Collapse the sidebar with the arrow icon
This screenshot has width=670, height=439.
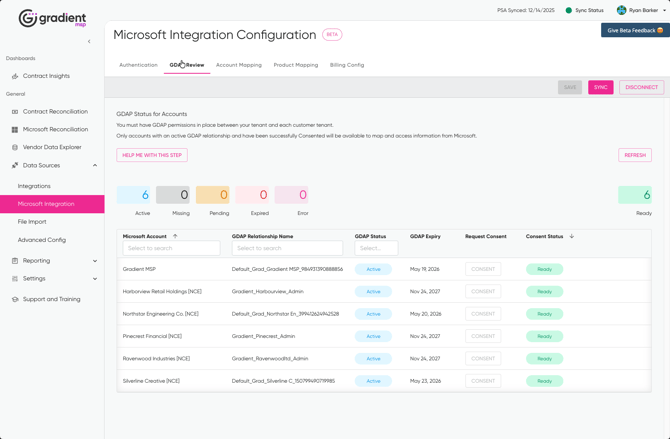click(89, 42)
